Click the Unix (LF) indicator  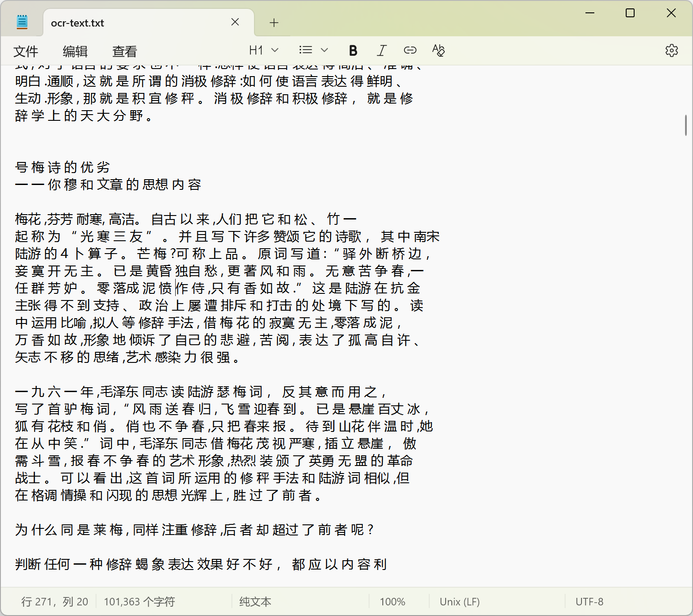click(459, 601)
